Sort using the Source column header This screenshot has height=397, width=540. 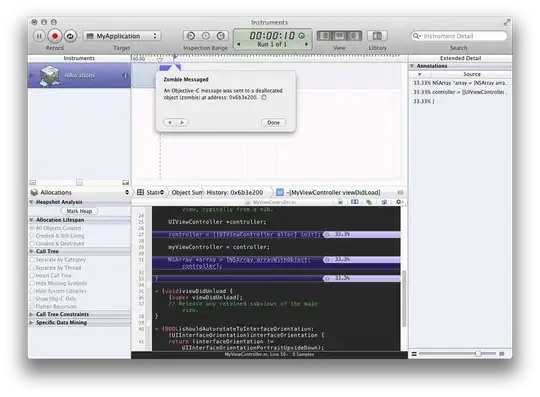point(471,74)
